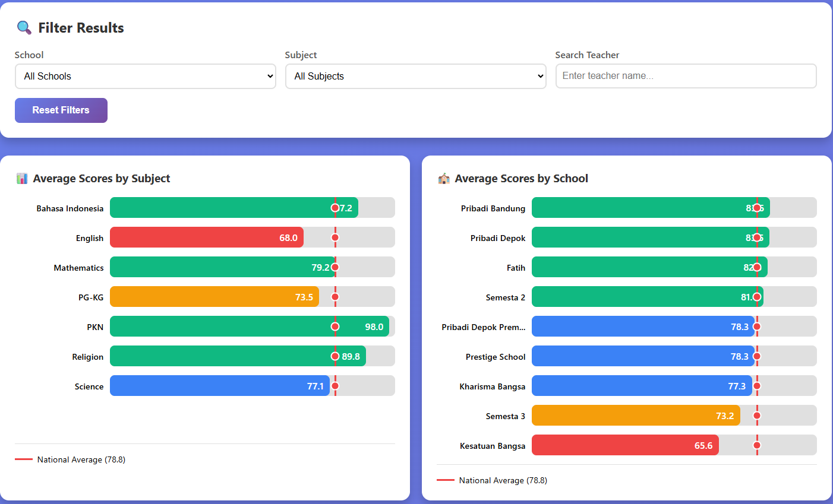
Task: Select the red English score bar
Action: click(x=208, y=237)
